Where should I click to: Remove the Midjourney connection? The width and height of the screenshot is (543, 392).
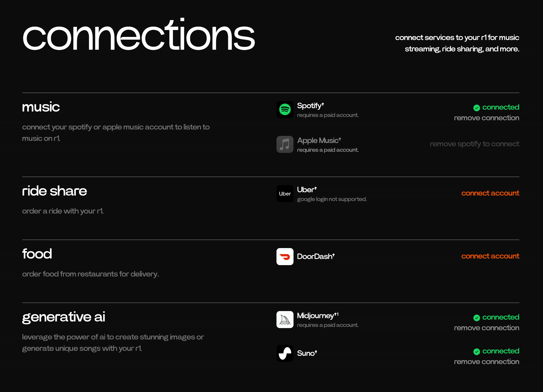[486, 328]
